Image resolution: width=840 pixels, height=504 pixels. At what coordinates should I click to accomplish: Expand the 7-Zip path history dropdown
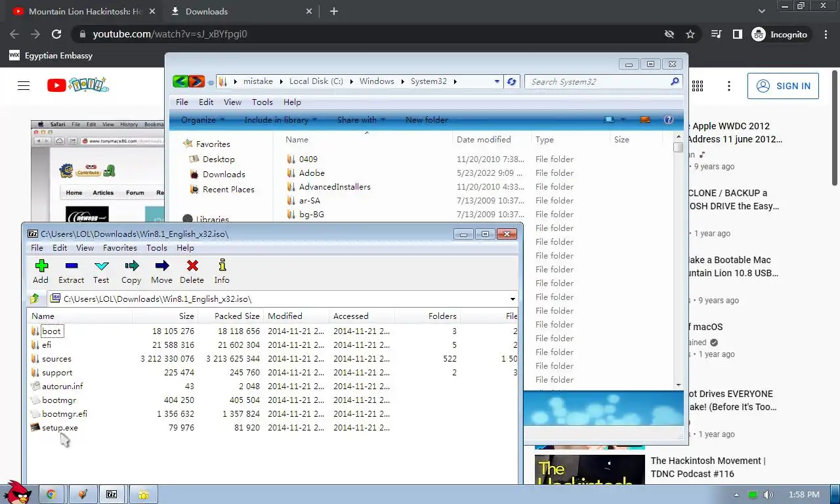(x=513, y=299)
